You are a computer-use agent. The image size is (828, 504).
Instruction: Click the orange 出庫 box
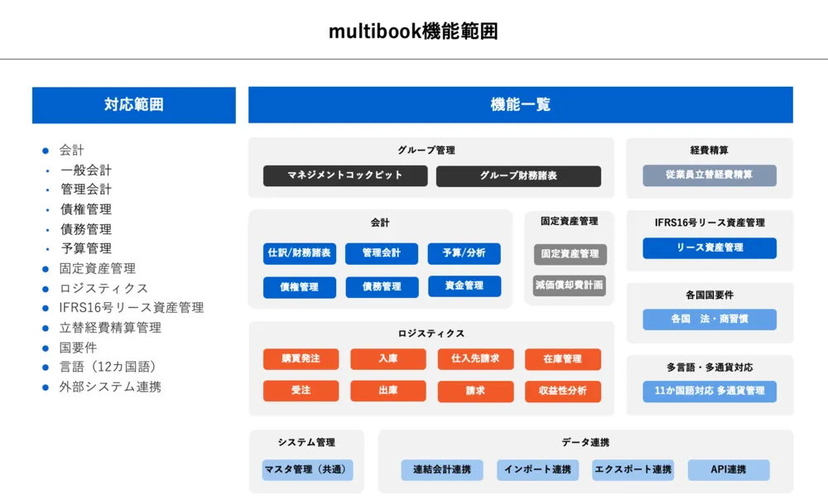388,391
